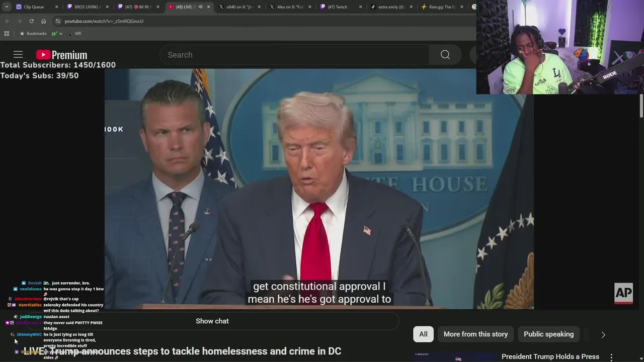Close the 'Alex on X' tab
This screenshot has width=644, height=362.
coord(310,7)
